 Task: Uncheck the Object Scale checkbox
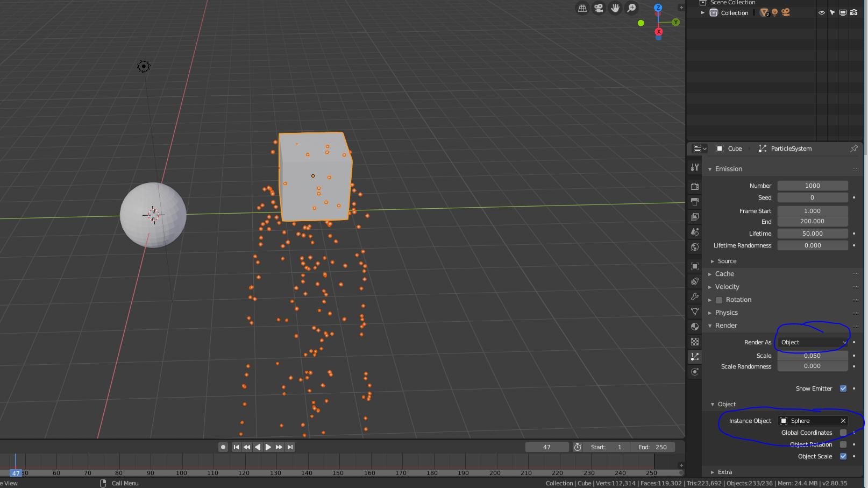(843, 456)
